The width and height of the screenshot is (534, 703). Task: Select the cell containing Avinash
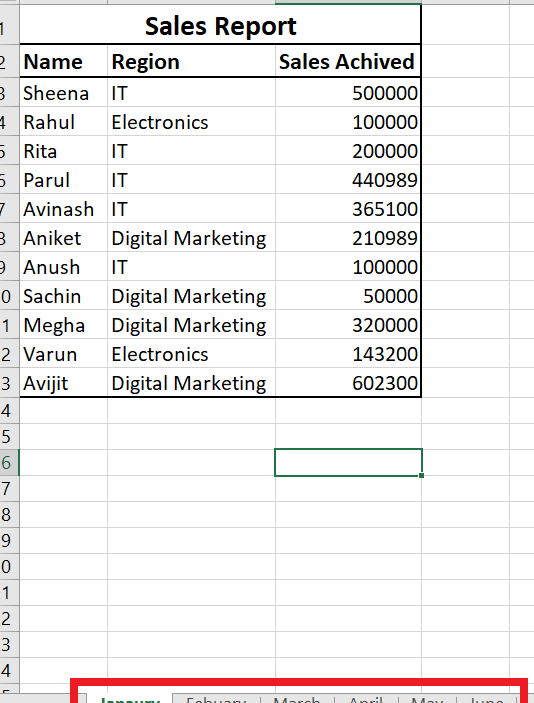64,209
